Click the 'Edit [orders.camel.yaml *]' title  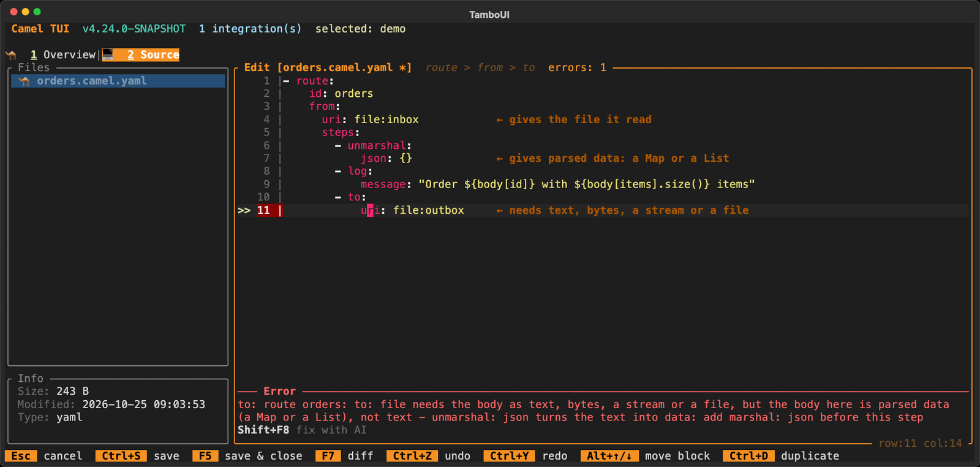pos(328,67)
